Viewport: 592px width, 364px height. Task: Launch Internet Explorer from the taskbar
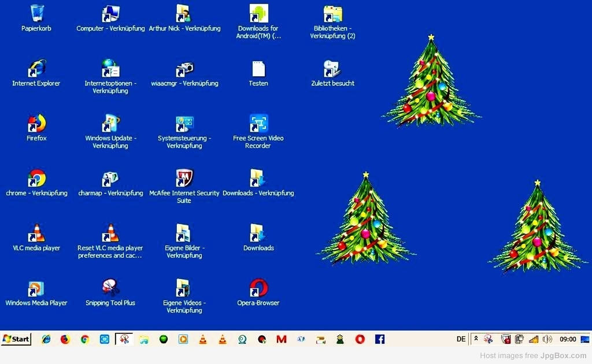pyautogui.click(x=46, y=339)
